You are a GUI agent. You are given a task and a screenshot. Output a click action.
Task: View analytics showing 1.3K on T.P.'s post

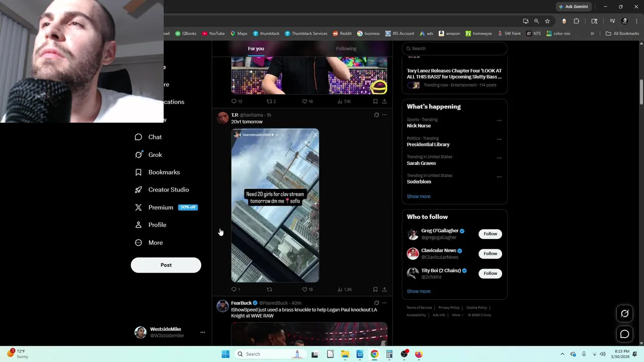(x=345, y=289)
